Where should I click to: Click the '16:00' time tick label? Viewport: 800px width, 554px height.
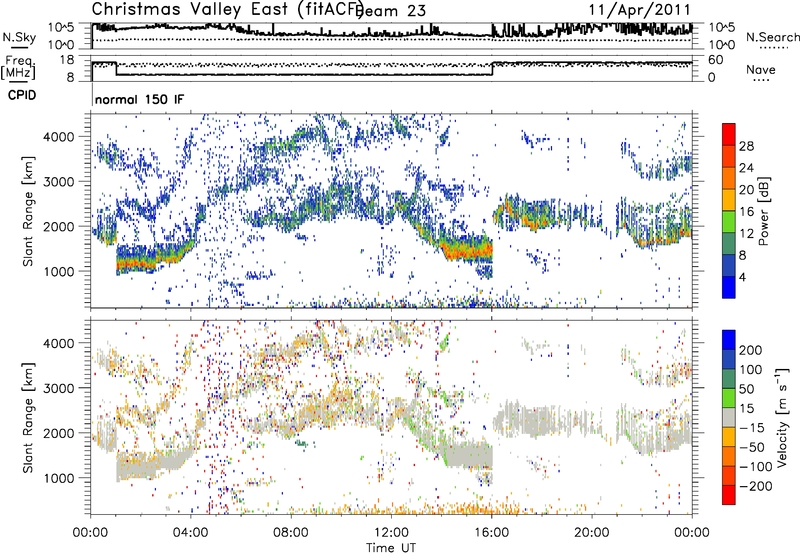point(491,533)
